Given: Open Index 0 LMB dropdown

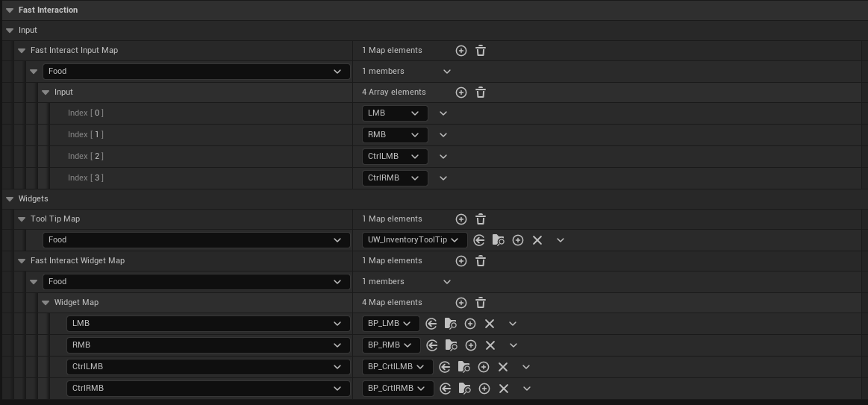Looking at the screenshot, I should pos(395,113).
